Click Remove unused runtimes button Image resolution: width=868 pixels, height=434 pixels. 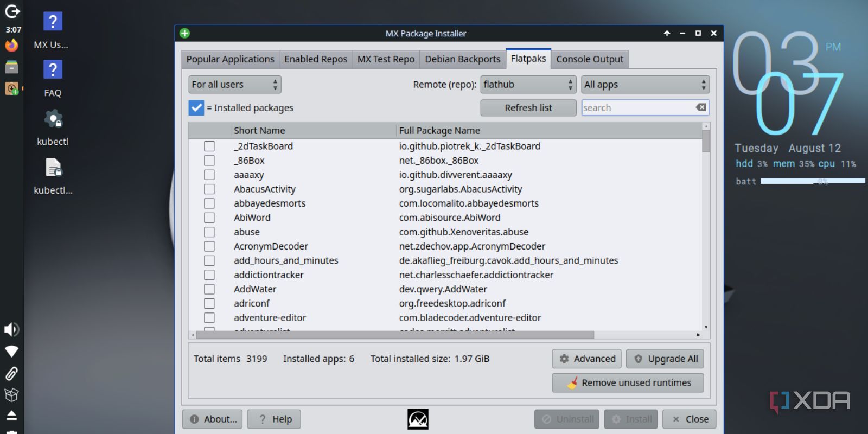coord(628,382)
